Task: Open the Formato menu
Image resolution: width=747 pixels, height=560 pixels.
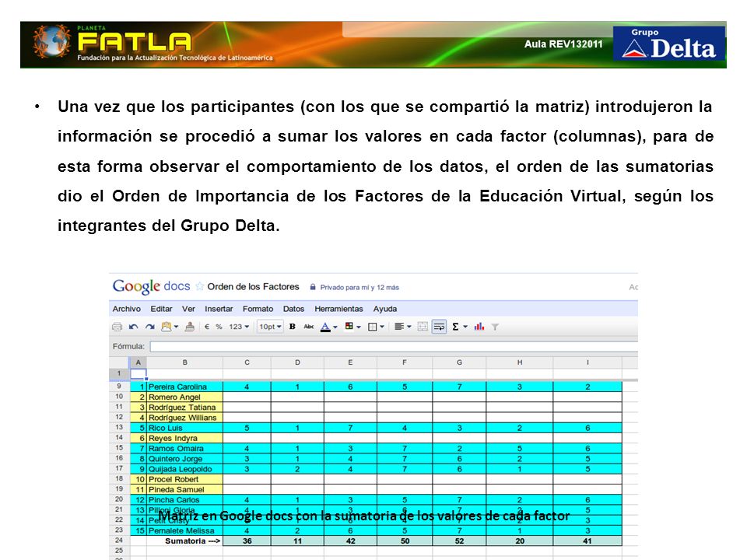Action: click(x=258, y=309)
